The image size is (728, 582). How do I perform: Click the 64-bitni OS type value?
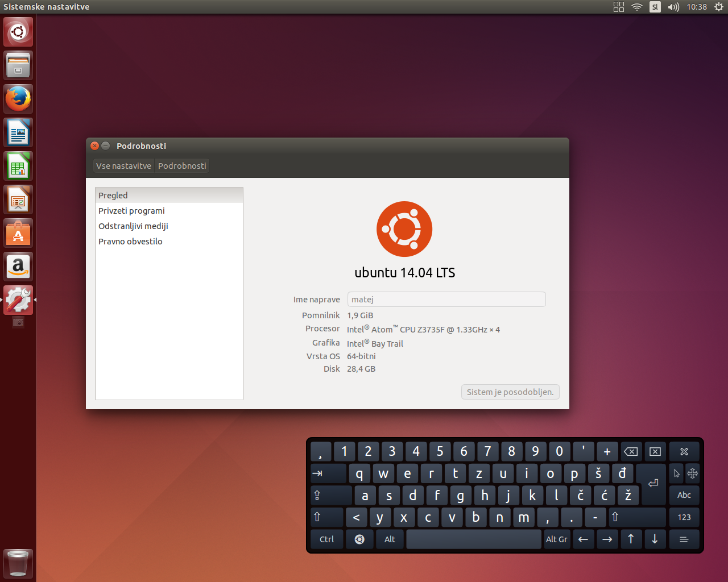pos(361,356)
